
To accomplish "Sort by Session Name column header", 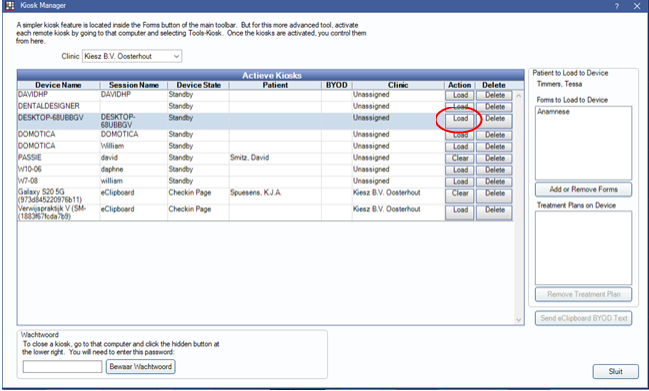I will 134,85.
